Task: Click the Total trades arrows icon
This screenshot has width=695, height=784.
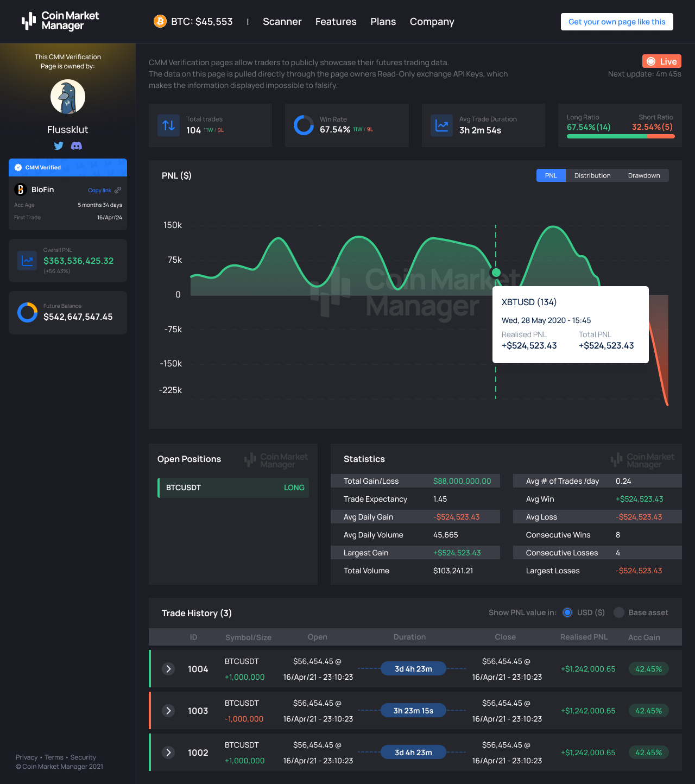Action: coord(168,125)
